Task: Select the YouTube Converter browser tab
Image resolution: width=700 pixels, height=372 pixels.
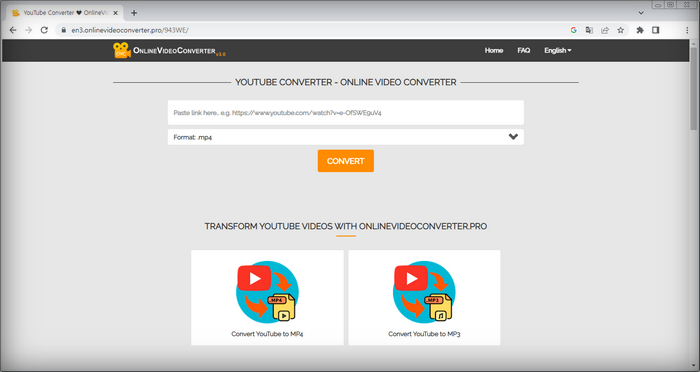Action: click(65, 13)
